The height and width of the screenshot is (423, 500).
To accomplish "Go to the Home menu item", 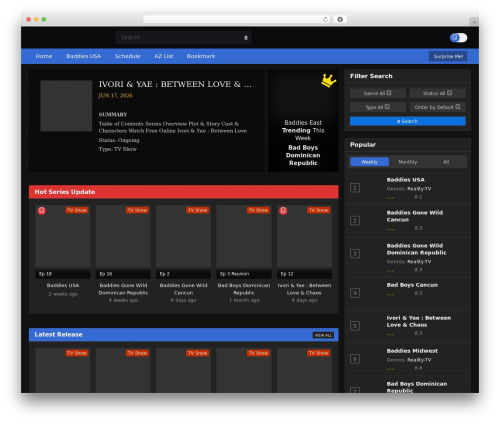I will tap(44, 56).
